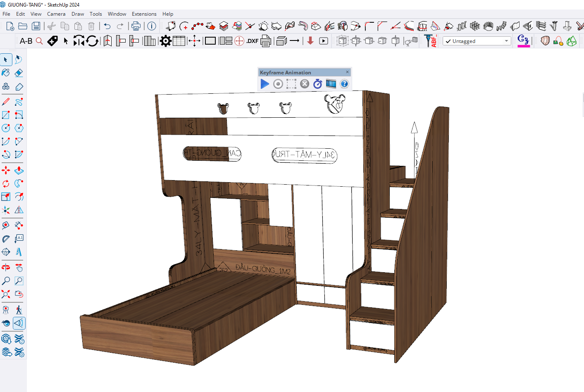Click the black gear settings icon
The width and height of the screenshot is (584, 392).
[x=165, y=41]
